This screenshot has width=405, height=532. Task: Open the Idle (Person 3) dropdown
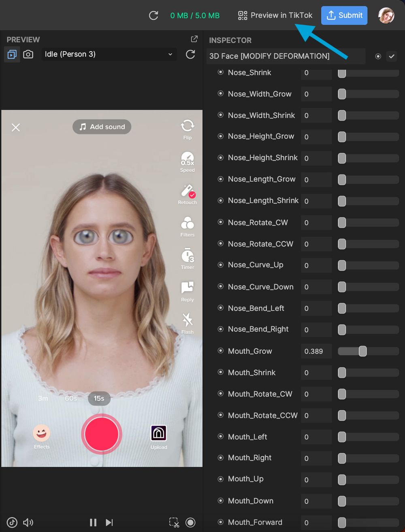109,54
